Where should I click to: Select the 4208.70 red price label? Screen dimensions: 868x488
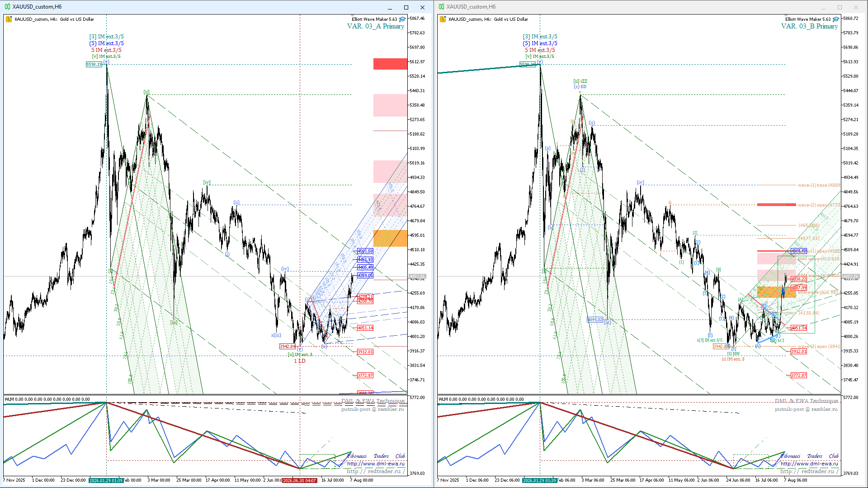(x=365, y=301)
